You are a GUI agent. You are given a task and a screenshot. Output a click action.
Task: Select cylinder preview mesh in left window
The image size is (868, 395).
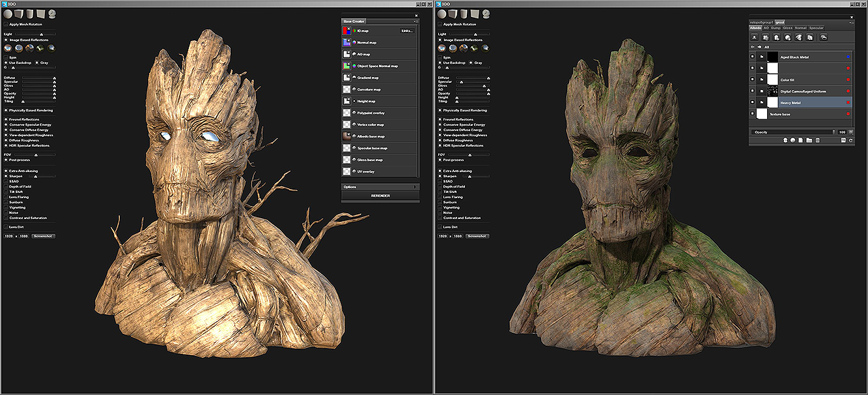click(30, 14)
